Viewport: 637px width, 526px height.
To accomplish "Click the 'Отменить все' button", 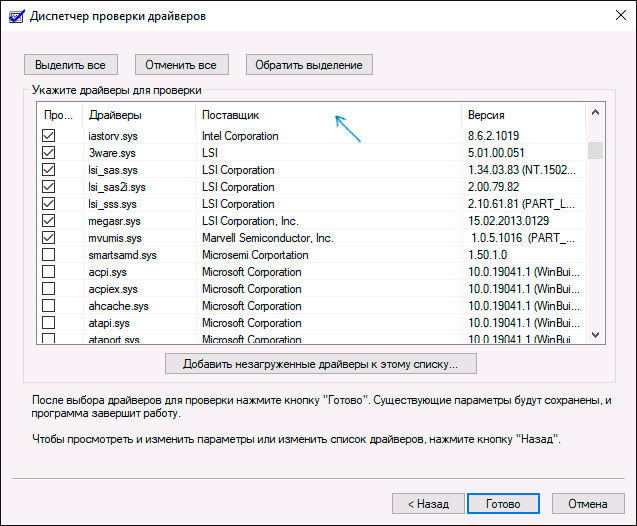I will click(x=182, y=65).
